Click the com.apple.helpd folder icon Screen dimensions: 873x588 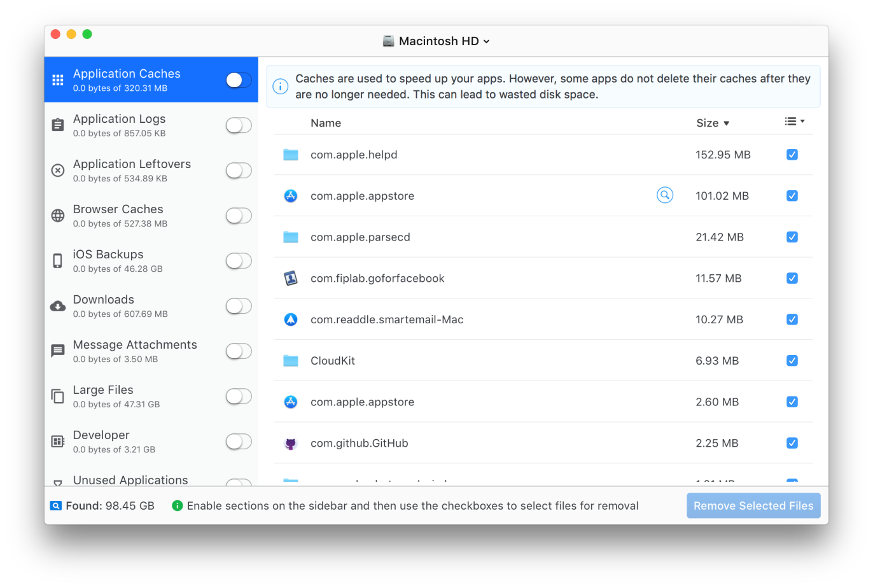pos(291,155)
